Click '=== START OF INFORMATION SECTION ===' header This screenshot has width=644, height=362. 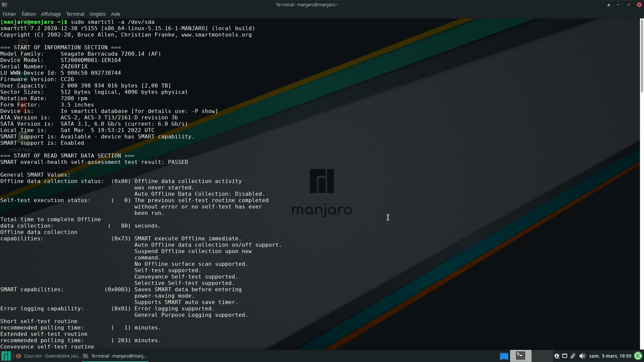[60, 47]
